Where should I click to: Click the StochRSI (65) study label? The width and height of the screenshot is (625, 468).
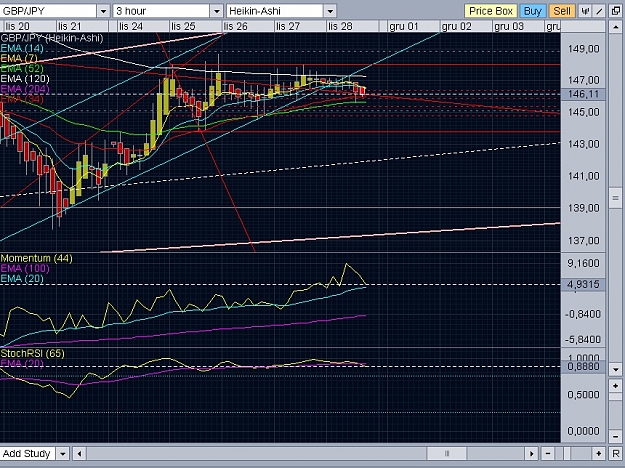[x=33, y=353]
